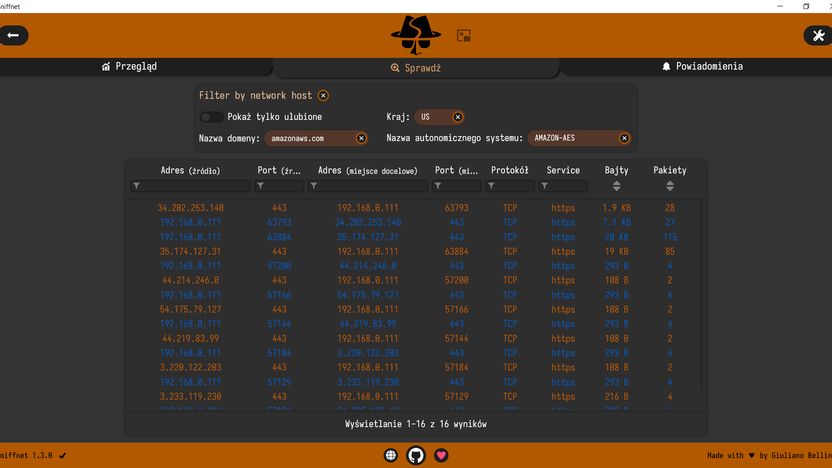The image size is (832, 468).
Task: Click source address 35.174.127.31
Action: pyautogui.click(x=190, y=252)
